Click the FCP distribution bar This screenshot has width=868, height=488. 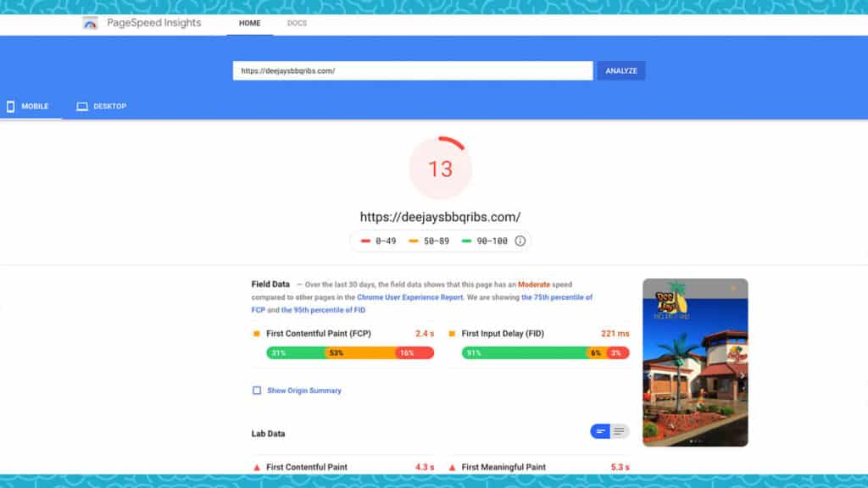[x=350, y=353]
